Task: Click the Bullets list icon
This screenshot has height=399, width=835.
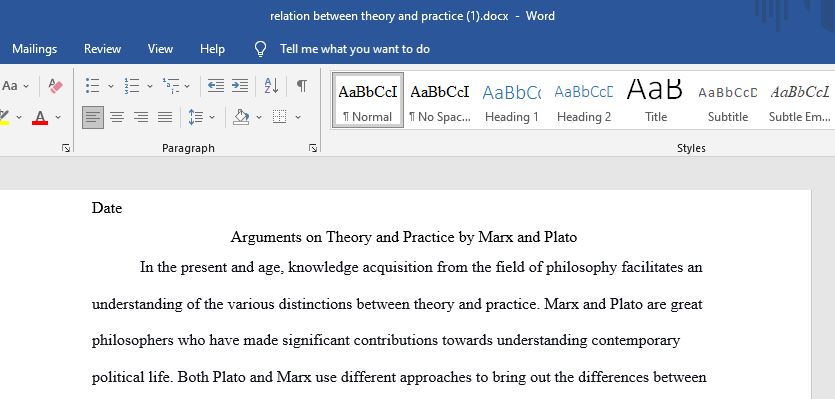Action: point(93,86)
